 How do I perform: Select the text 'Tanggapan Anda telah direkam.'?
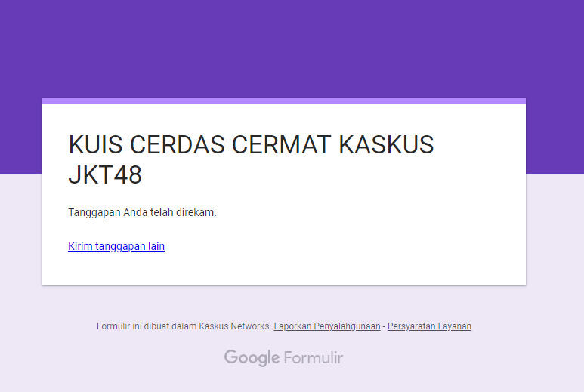(142, 212)
